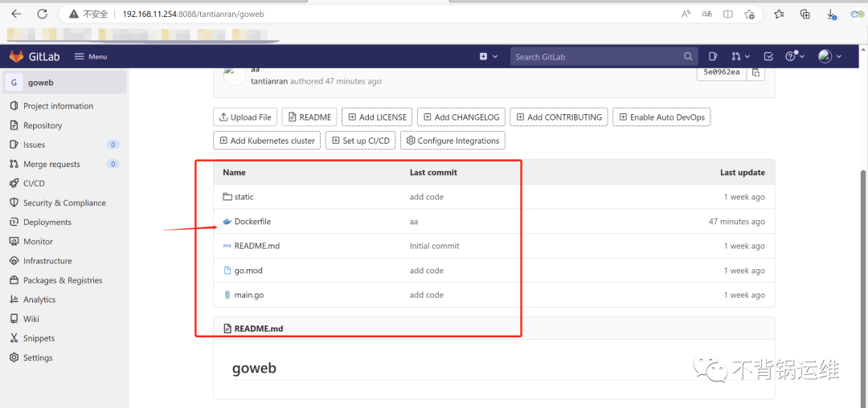Open browser collections icon
Viewport: 868px width, 408px height.
click(805, 14)
